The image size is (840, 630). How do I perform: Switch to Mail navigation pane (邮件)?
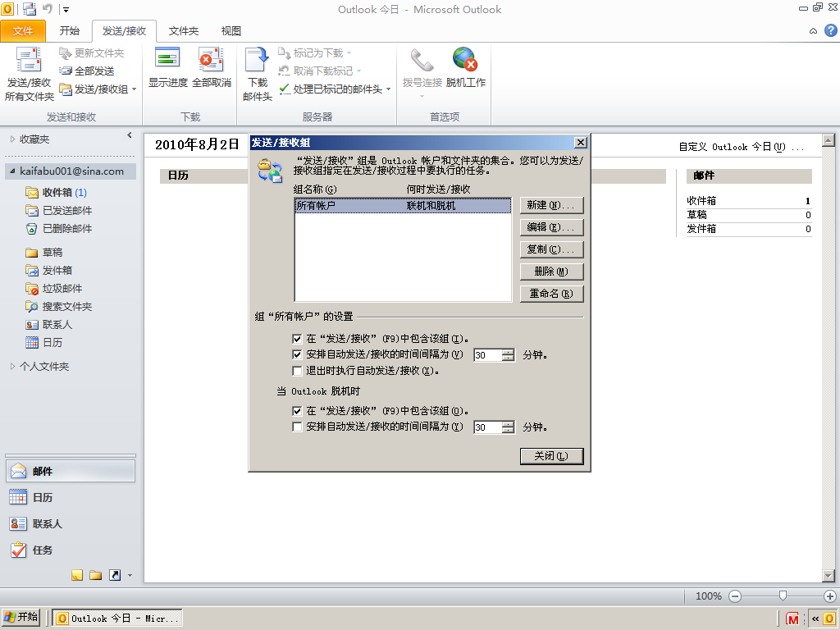(71, 472)
